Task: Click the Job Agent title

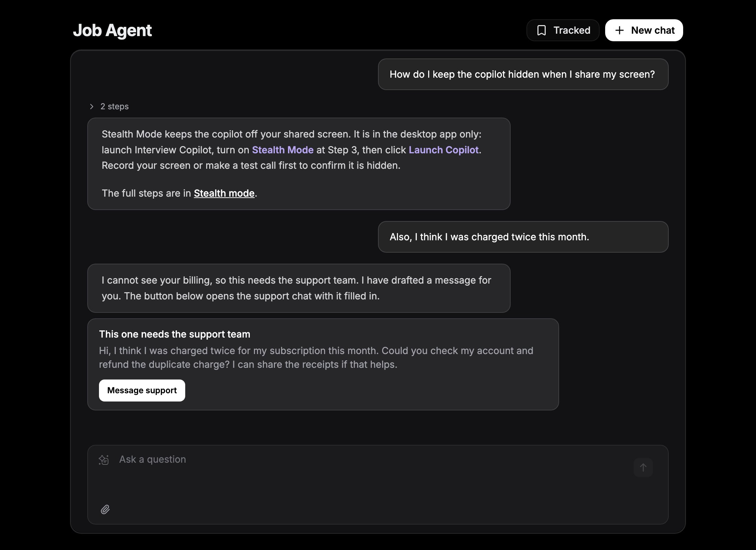Action: click(112, 30)
